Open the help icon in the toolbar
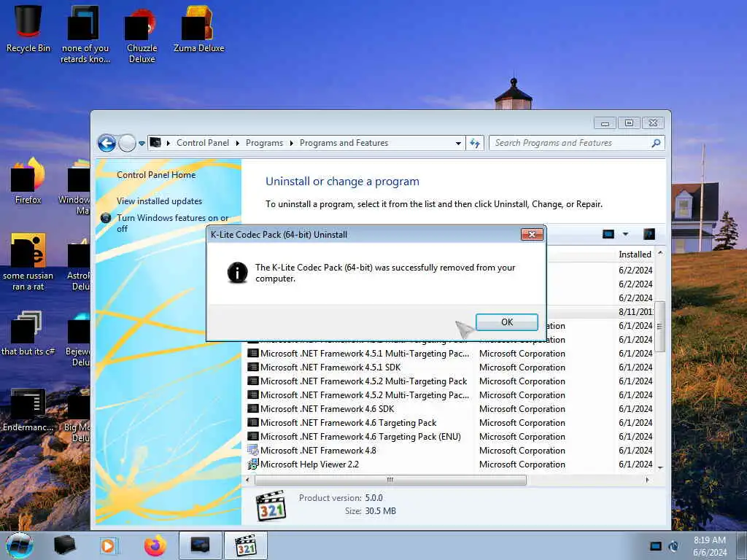The height and width of the screenshot is (560, 747). tap(649, 234)
